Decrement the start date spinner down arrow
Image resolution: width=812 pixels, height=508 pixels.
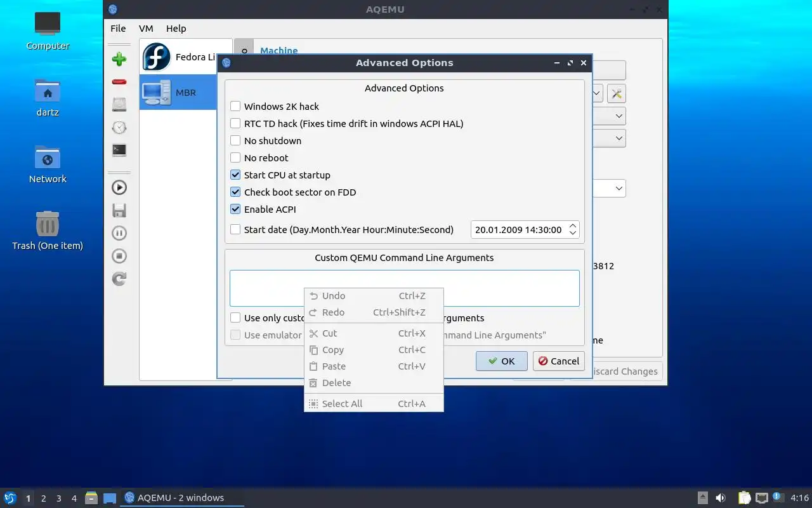click(x=573, y=234)
